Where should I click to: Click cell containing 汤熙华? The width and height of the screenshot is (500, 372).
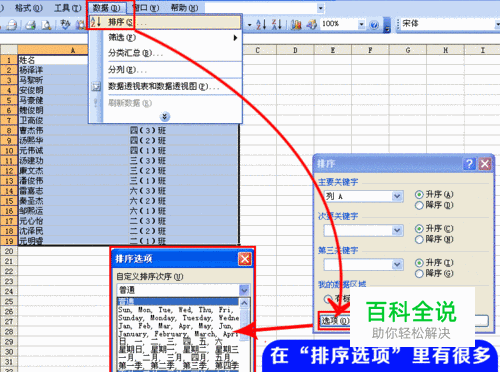73,140
